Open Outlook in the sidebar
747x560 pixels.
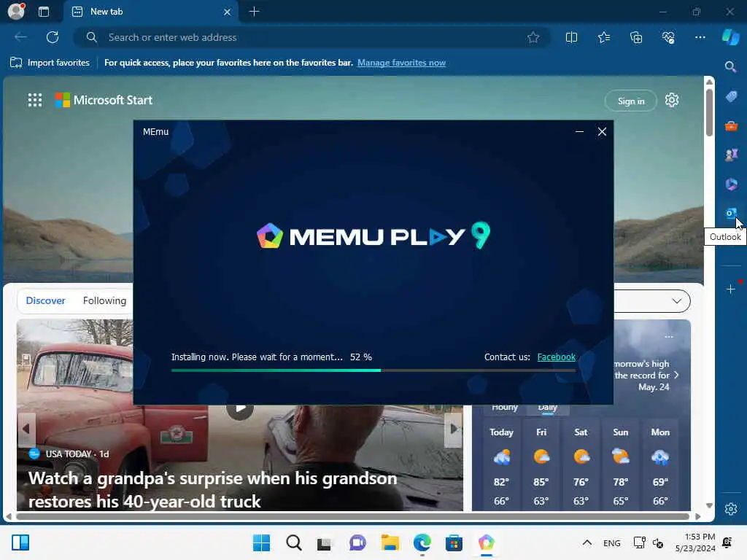point(731,213)
